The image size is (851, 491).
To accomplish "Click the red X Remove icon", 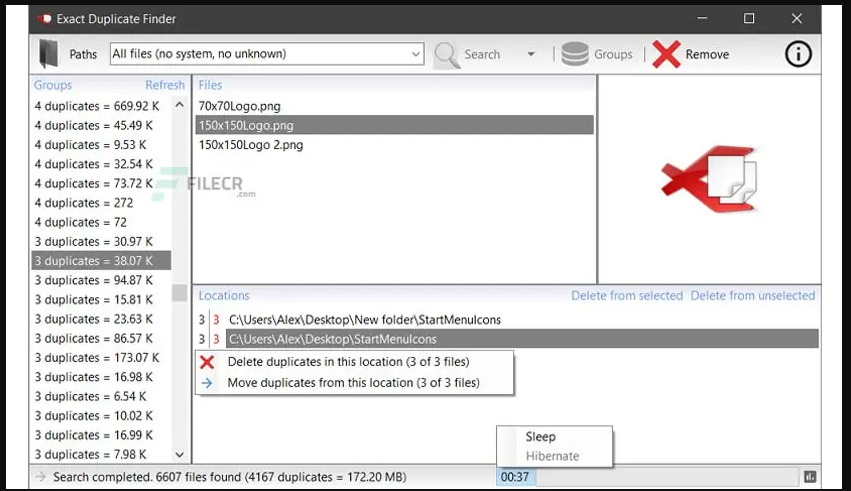I will click(x=666, y=54).
